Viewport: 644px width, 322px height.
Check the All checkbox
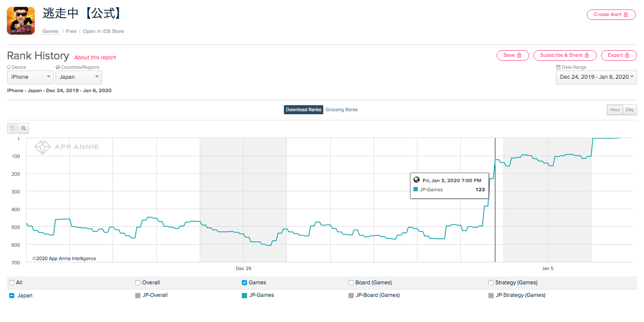pos(12,283)
